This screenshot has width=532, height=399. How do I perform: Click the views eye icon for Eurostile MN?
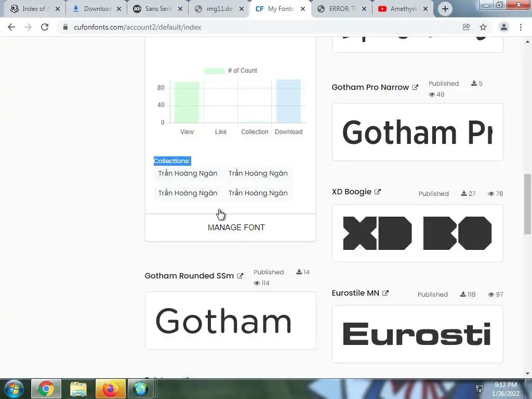point(491,295)
